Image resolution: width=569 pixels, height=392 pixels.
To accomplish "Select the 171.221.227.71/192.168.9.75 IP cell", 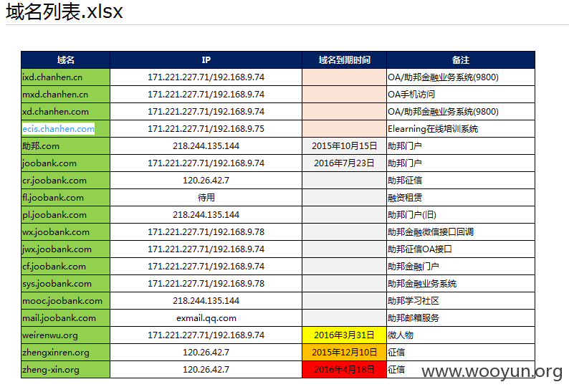I will [x=206, y=129].
